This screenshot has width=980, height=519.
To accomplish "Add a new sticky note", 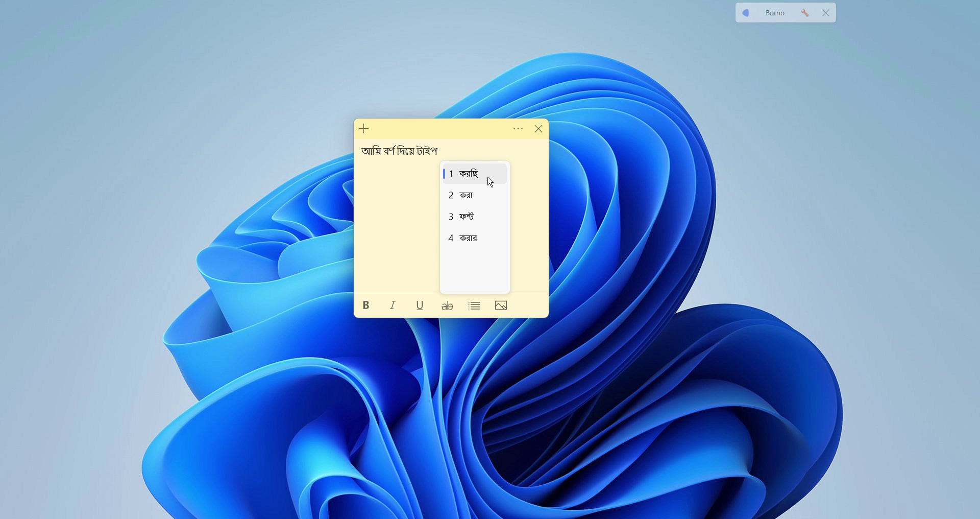I will click(364, 129).
